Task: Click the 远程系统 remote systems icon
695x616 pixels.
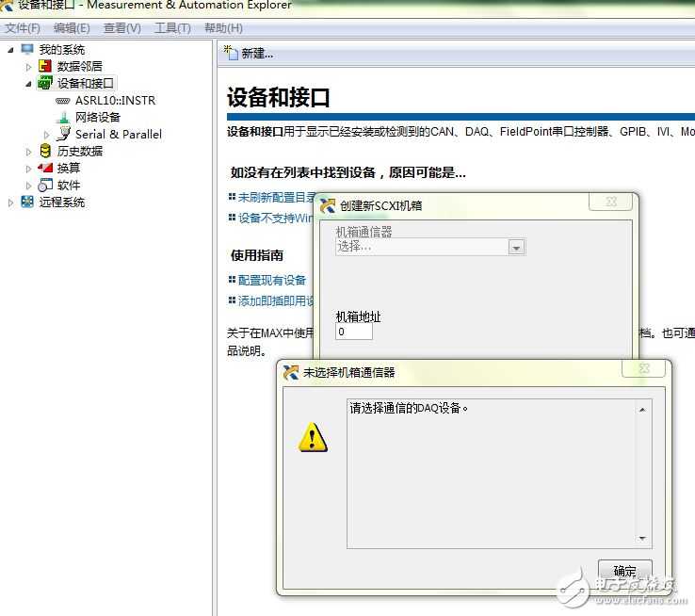Action: [27, 202]
